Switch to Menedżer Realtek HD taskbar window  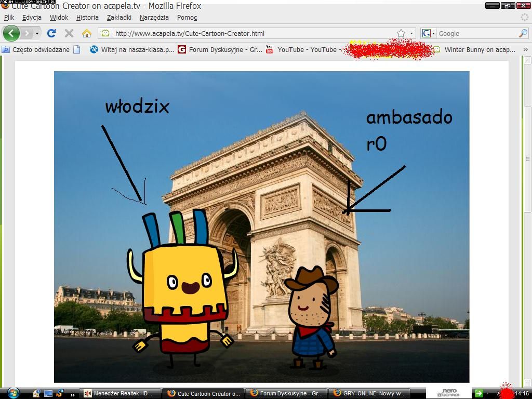coord(122,393)
